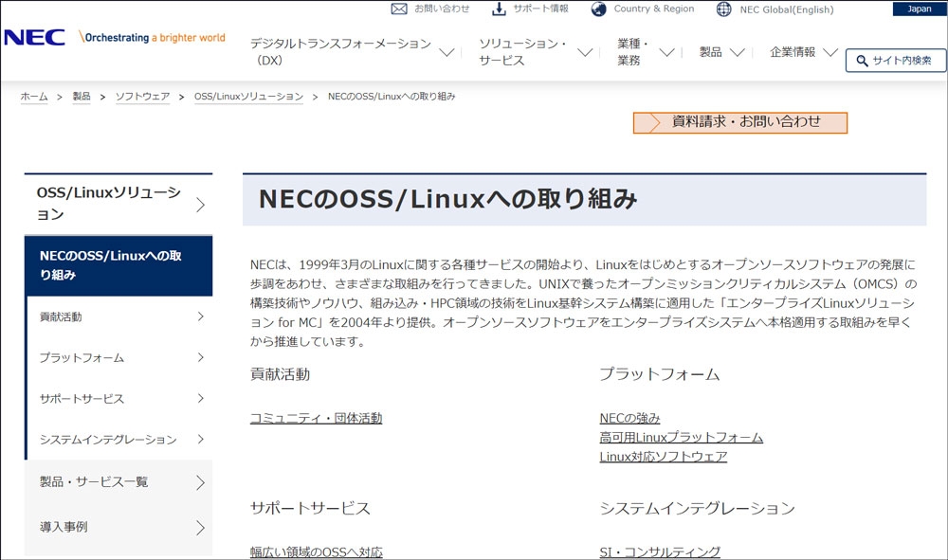Click the NECのOSS/Linuxへの取り組み page title

(448, 199)
